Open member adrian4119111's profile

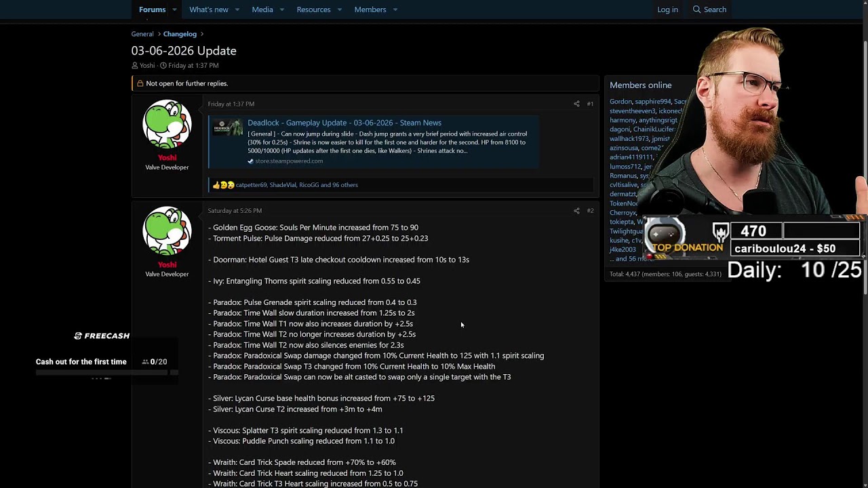pos(631,157)
